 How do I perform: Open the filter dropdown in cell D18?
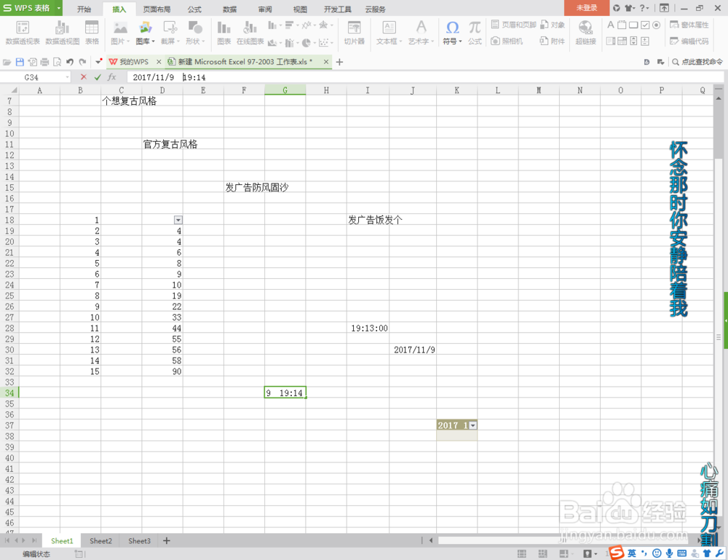pos(178,220)
